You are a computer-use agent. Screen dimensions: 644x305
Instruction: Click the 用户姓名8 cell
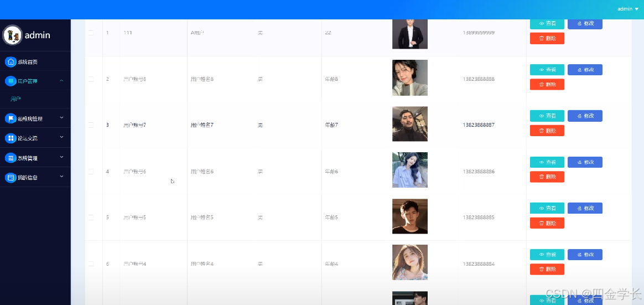(x=202, y=79)
